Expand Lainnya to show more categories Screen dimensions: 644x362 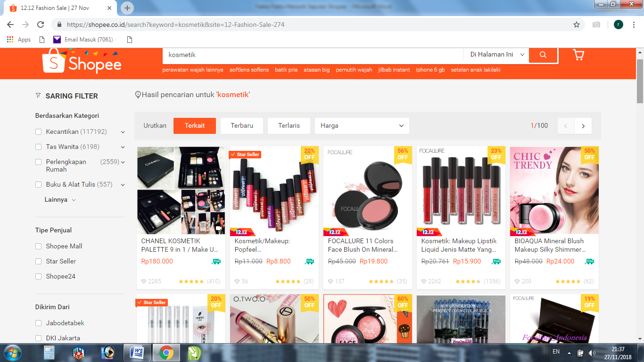click(x=60, y=199)
